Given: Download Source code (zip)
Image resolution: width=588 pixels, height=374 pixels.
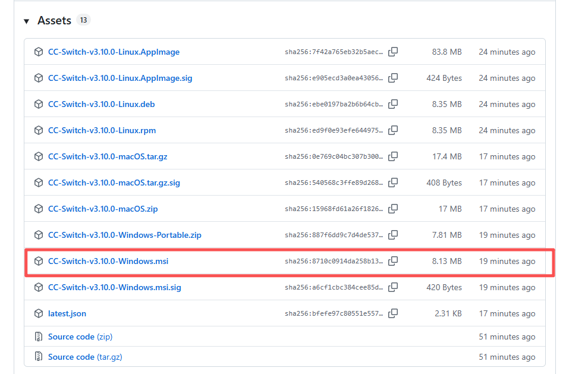Looking at the screenshot, I should (80, 337).
